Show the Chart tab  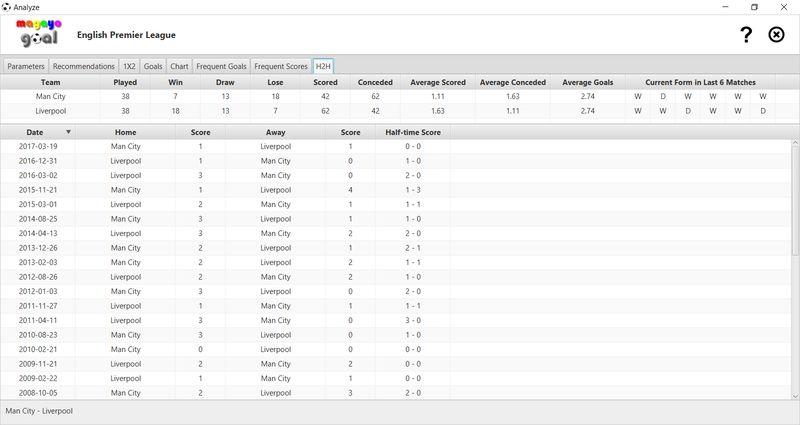coord(179,66)
